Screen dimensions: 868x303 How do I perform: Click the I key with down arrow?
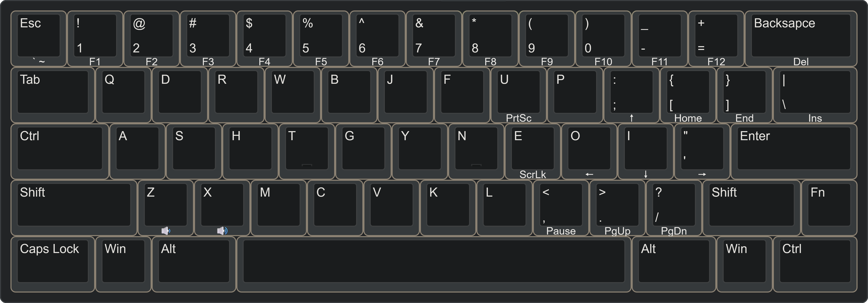[x=646, y=151]
